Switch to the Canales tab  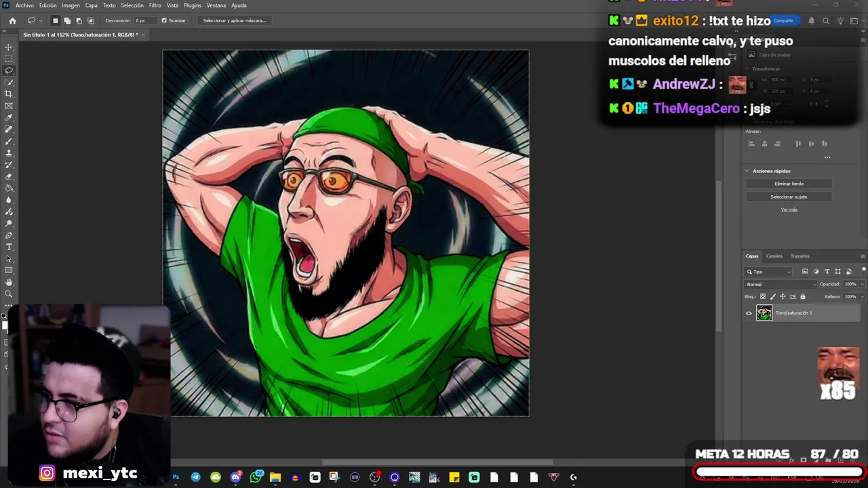pyautogui.click(x=774, y=256)
